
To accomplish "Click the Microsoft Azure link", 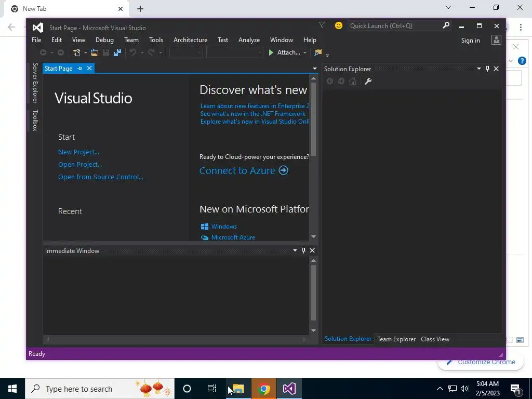I will coord(233,237).
